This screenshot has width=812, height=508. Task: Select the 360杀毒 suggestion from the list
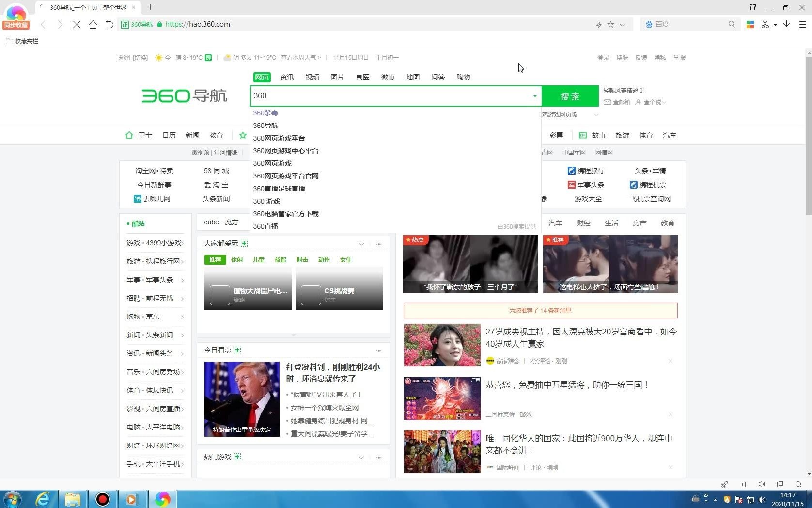(x=265, y=112)
